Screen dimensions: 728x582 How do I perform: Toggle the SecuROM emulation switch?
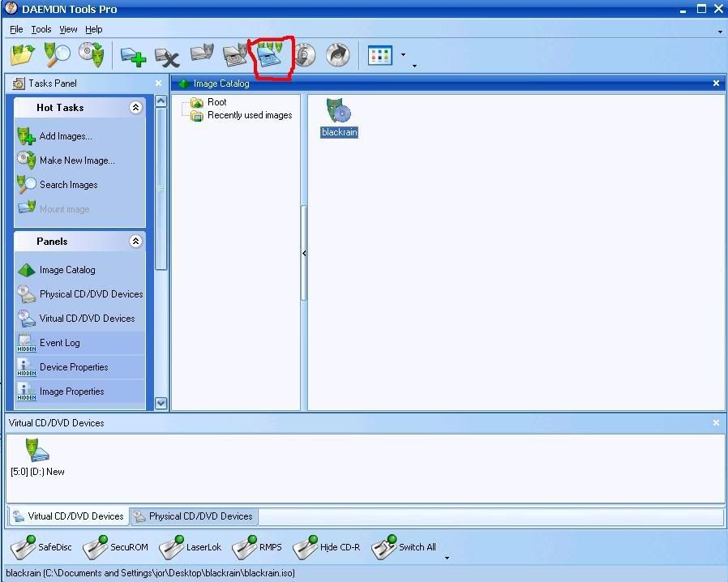coord(115,547)
